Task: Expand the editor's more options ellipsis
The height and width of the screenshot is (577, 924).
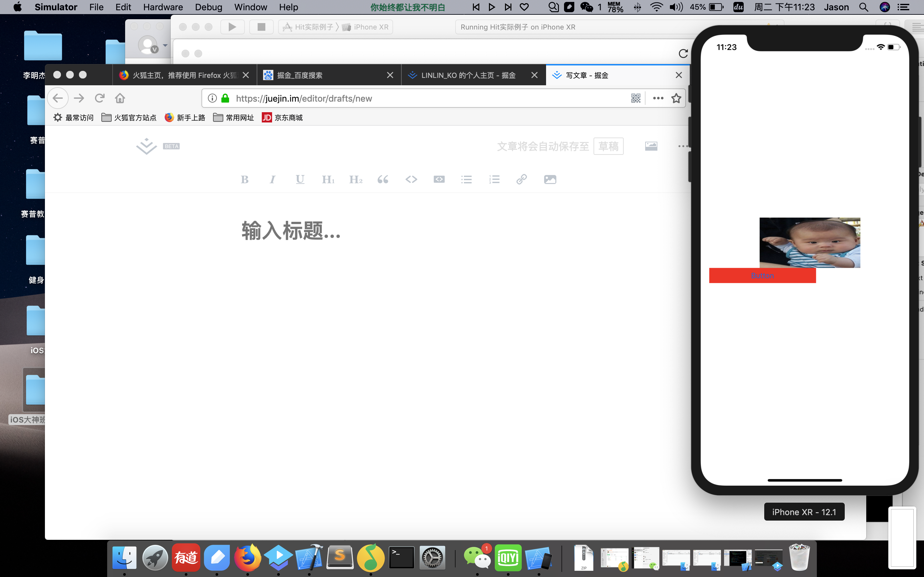Action: point(683,146)
